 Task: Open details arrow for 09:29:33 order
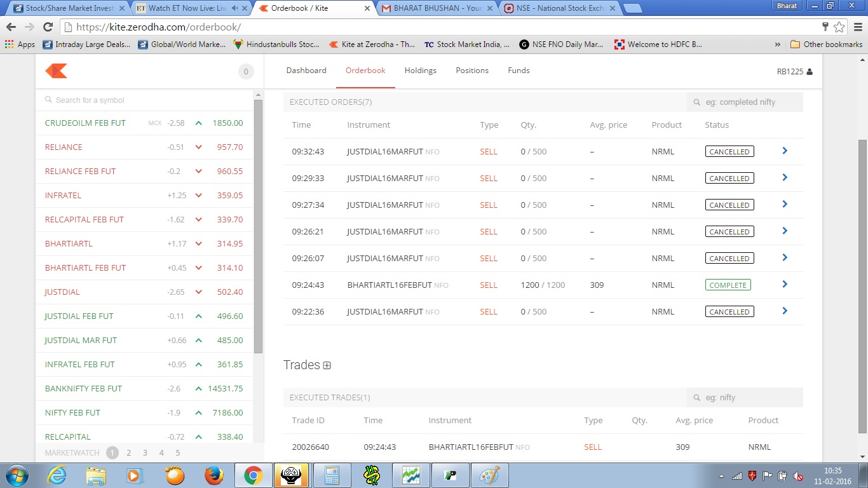[x=785, y=178]
